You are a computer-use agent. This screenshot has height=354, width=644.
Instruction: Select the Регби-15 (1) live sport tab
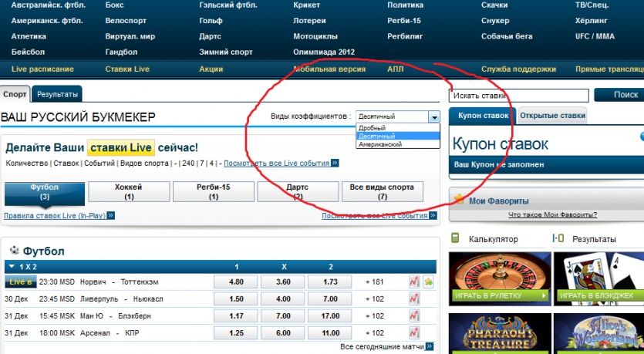click(x=214, y=192)
